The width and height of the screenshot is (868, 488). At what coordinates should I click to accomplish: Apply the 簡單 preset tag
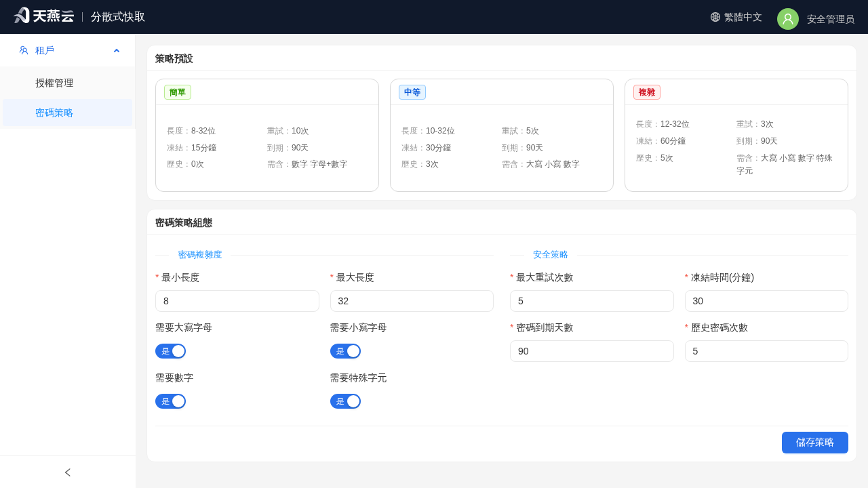178,92
